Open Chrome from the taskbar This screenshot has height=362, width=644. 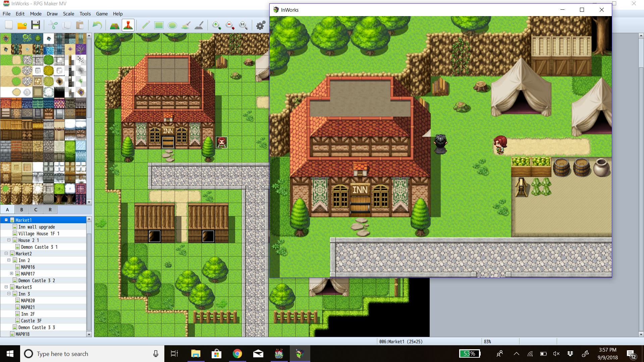click(237, 354)
